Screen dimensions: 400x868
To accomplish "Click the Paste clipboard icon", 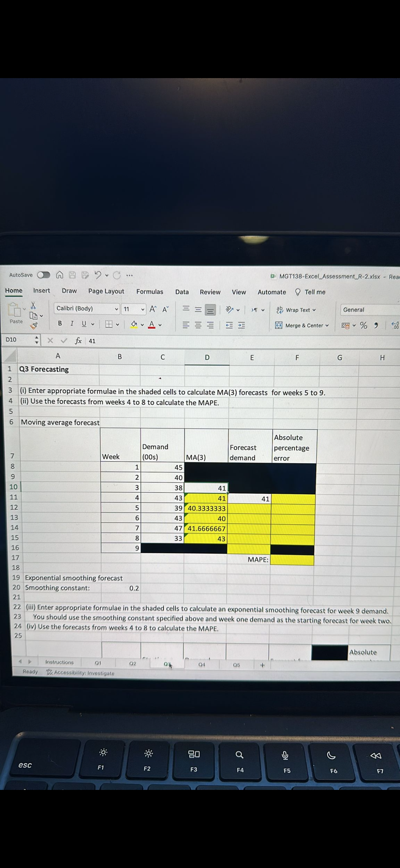I will click(x=15, y=310).
